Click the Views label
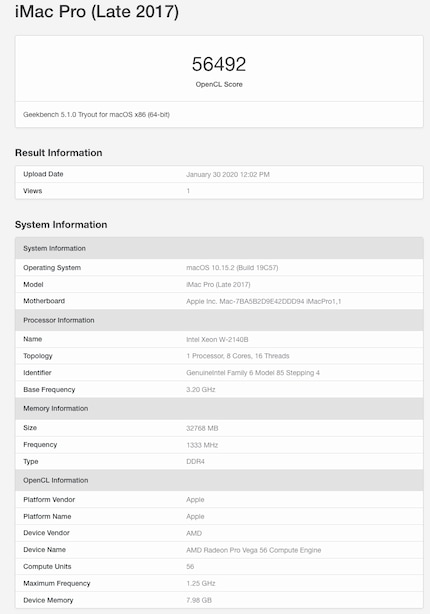Image resolution: width=430 pixels, height=614 pixels. point(33,191)
